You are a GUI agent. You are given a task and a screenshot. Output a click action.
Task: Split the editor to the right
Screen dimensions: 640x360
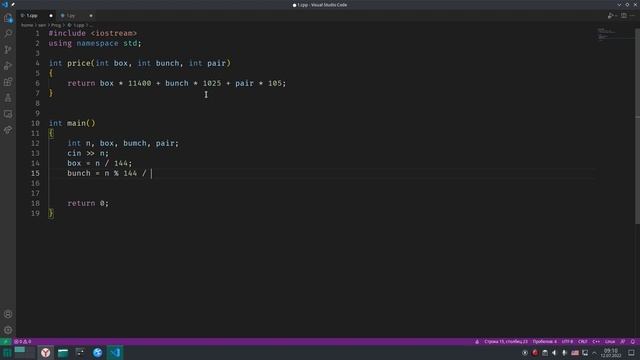pos(624,16)
